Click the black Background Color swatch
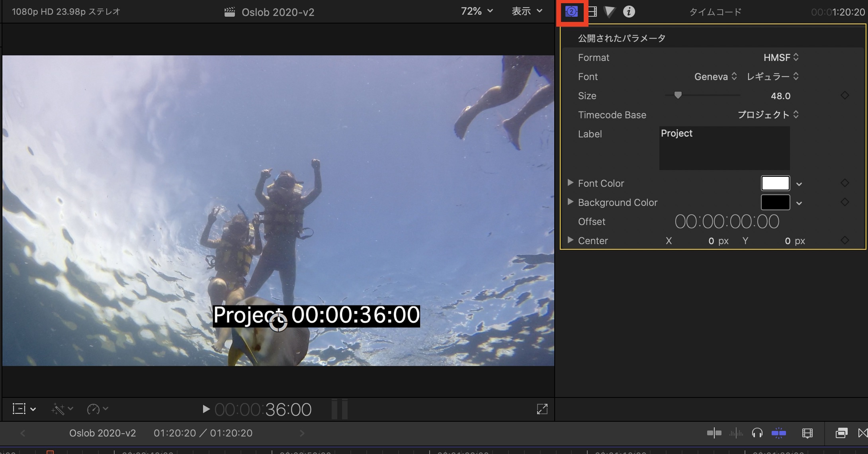Screen dimensions: 868x454 coord(775,202)
